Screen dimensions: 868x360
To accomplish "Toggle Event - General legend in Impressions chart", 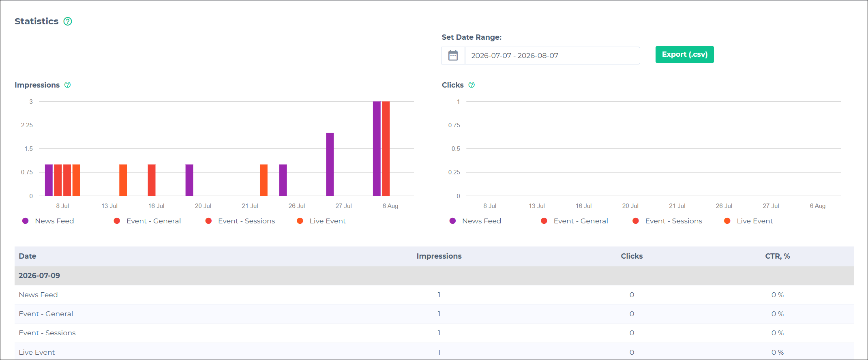I will pyautogui.click(x=147, y=221).
